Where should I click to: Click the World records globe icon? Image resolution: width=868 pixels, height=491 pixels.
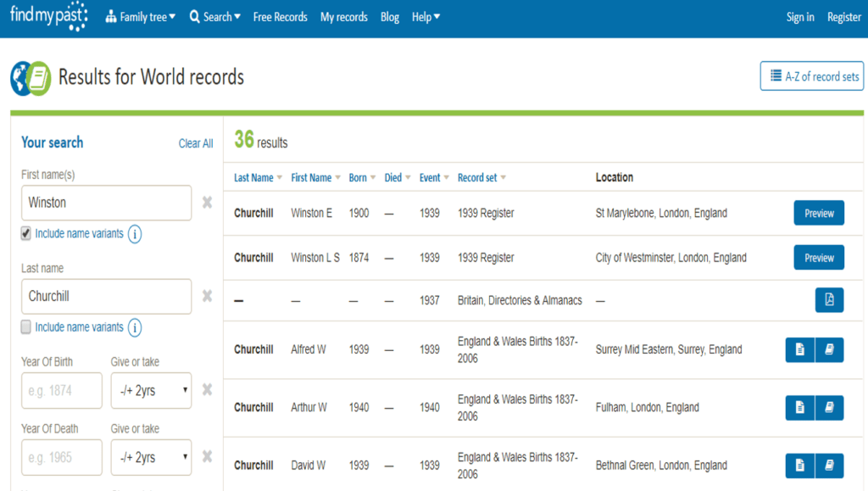click(30, 78)
